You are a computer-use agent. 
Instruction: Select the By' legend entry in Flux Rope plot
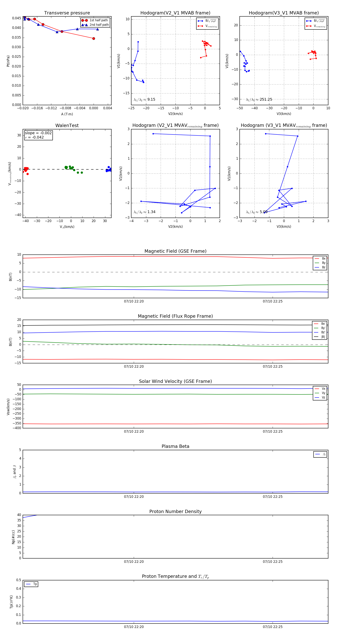[x=320, y=328]
